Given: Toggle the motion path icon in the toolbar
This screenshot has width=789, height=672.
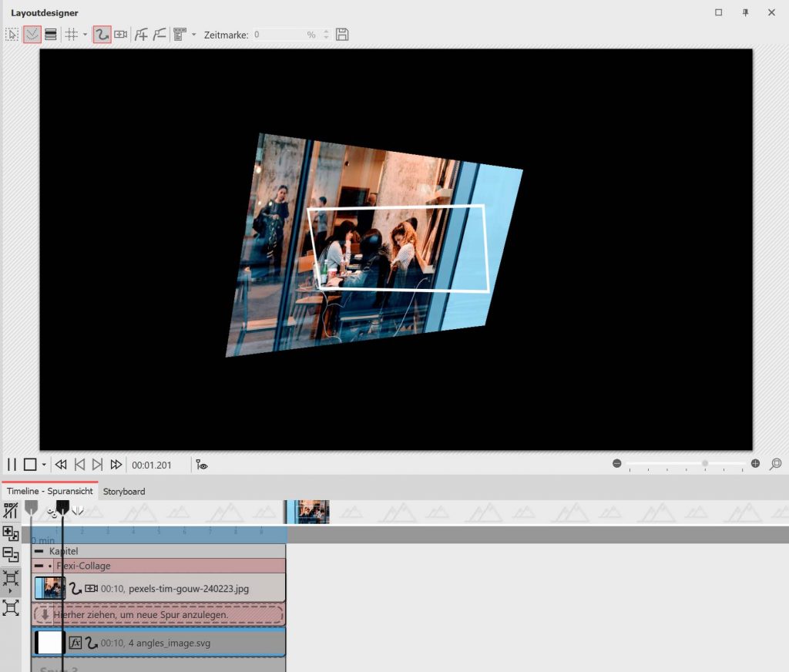Looking at the screenshot, I should tap(102, 35).
